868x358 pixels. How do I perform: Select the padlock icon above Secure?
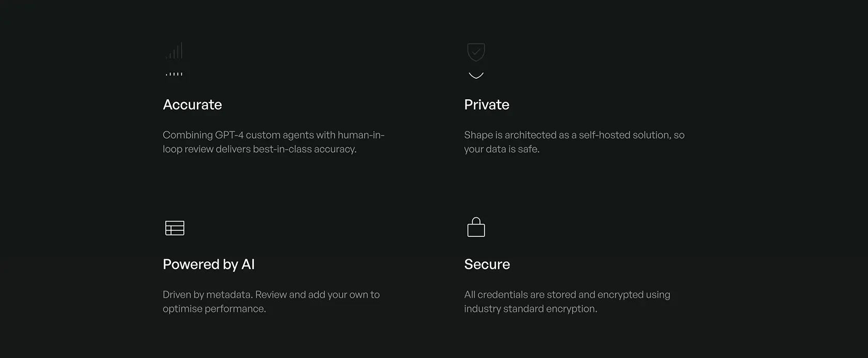click(x=476, y=227)
